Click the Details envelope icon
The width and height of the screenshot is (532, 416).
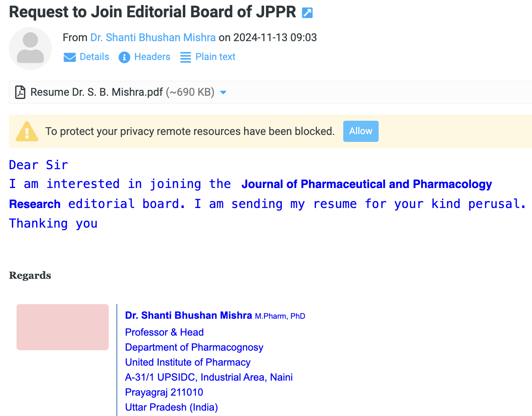click(x=70, y=57)
